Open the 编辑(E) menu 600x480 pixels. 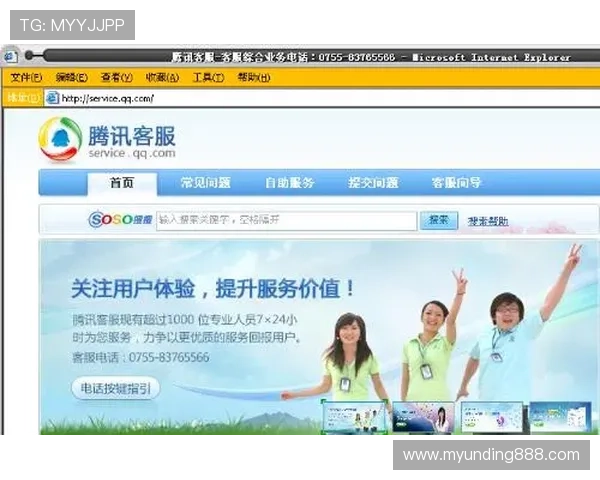72,78
